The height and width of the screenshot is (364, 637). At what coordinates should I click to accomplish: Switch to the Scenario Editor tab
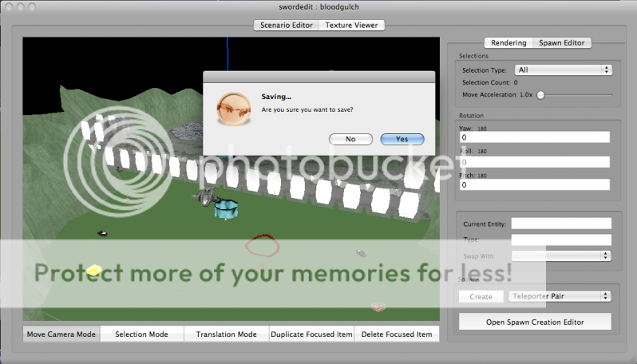coord(286,25)
